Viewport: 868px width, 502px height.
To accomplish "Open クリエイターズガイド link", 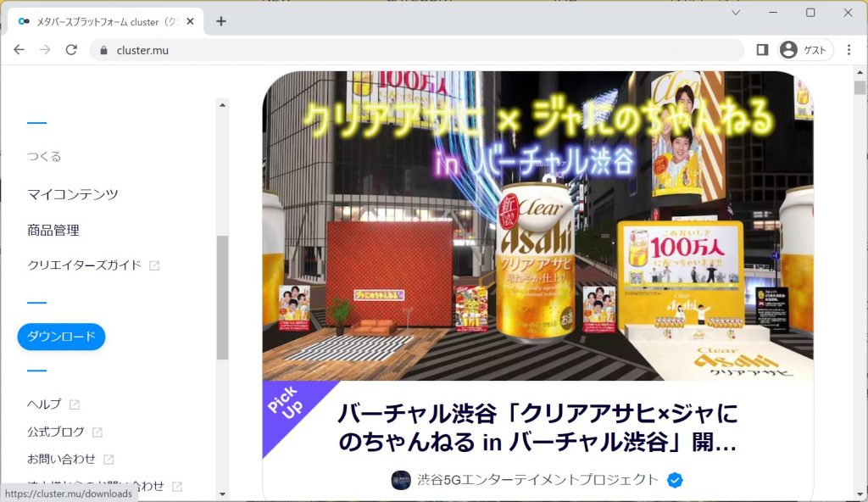I will click(x=84, y=265).
